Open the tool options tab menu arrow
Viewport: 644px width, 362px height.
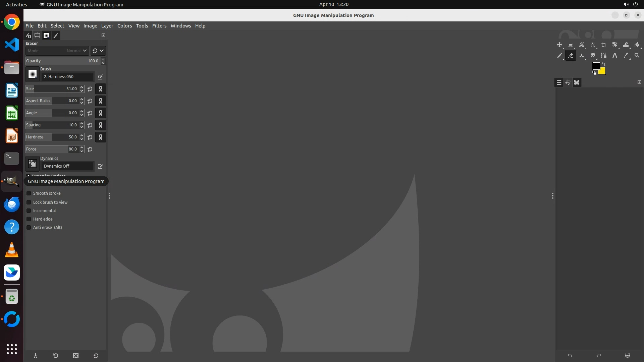103,35
